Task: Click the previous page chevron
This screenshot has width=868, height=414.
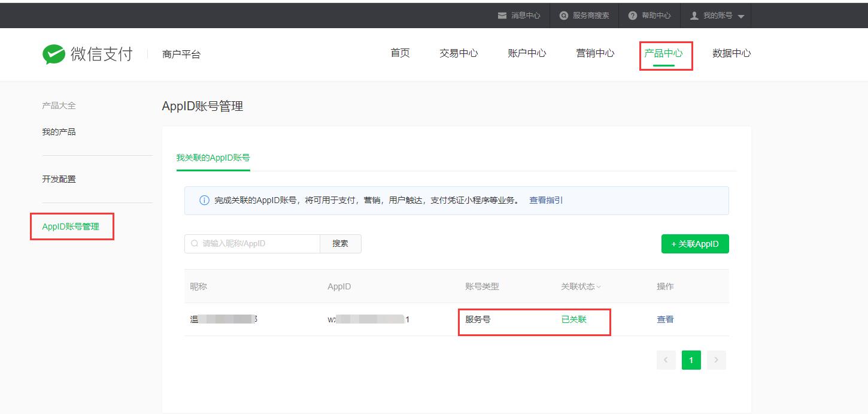Action: [666, 359]
